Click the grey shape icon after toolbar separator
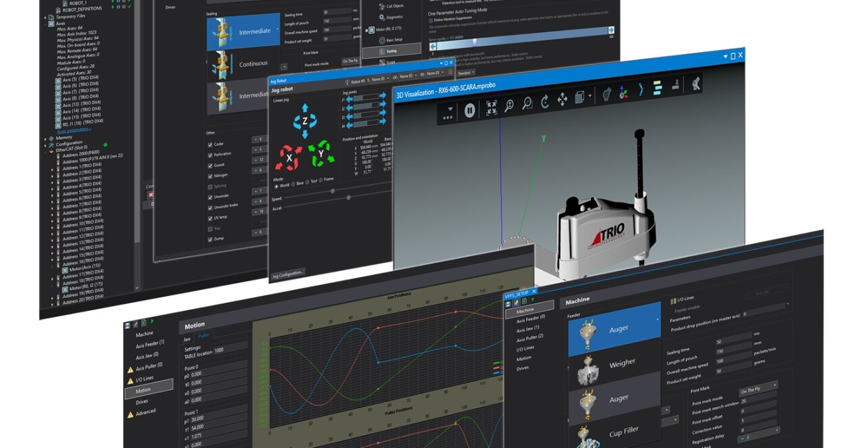Image resolution: width=868 pixels, height=448 pixels. [x=607, y=94]
